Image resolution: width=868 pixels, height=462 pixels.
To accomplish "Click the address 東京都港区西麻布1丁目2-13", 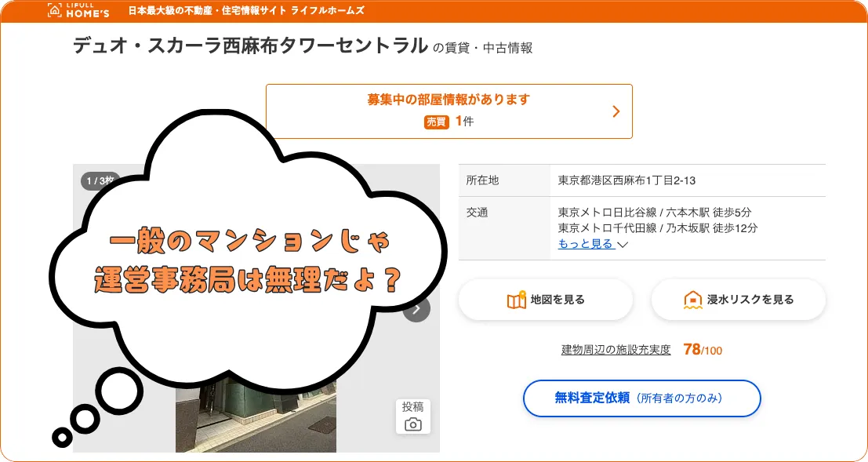I will 626,180.
